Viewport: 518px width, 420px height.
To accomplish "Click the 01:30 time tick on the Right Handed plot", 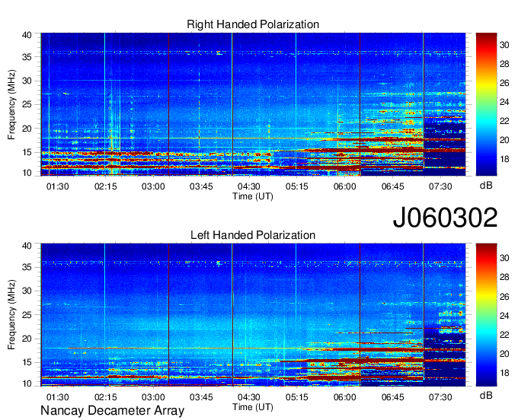I will click(x=57, y=186).
